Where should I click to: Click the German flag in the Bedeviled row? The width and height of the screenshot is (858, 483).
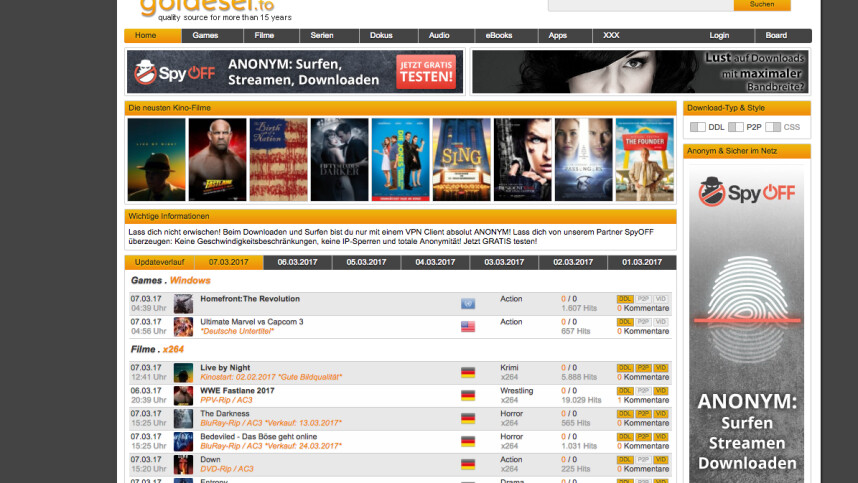click(468, 441)
